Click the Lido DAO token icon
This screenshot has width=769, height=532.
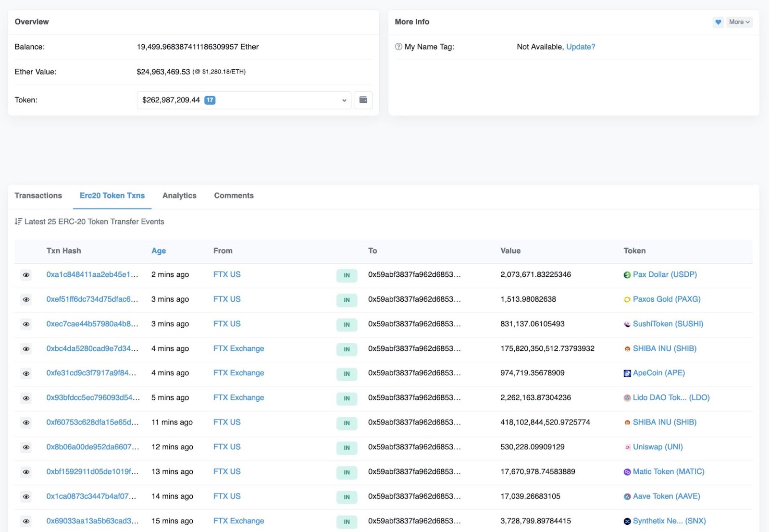click(x=627, y=398)
